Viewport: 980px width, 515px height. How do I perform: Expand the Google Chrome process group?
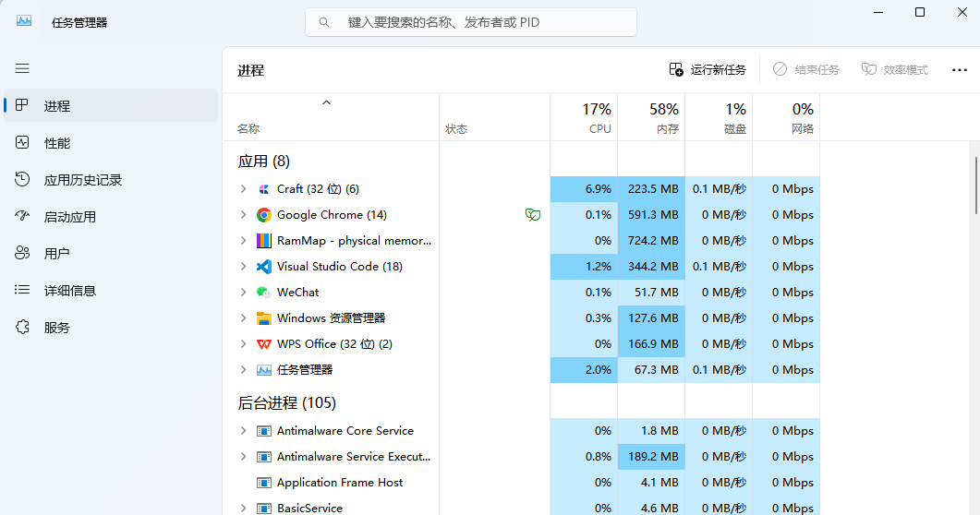pos(244,215)
